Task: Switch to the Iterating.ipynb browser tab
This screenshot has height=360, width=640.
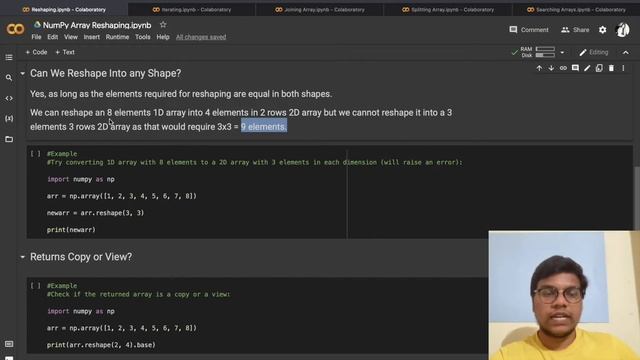Action: click(x=191, y=9)
